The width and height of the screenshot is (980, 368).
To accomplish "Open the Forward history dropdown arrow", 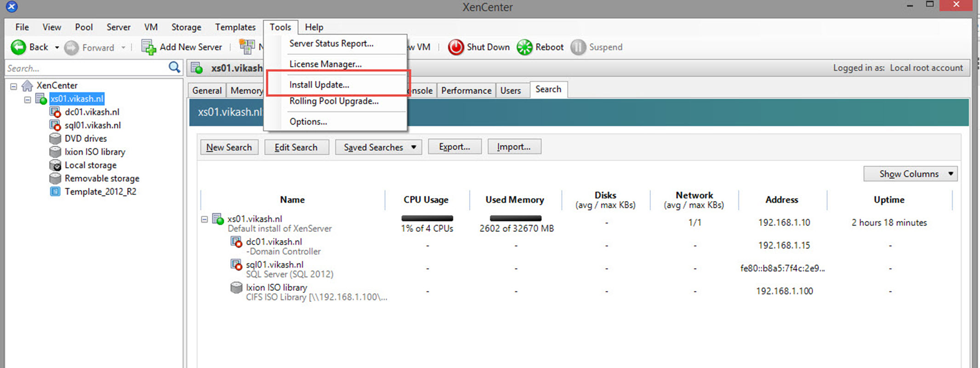I will tap(123, 47).
